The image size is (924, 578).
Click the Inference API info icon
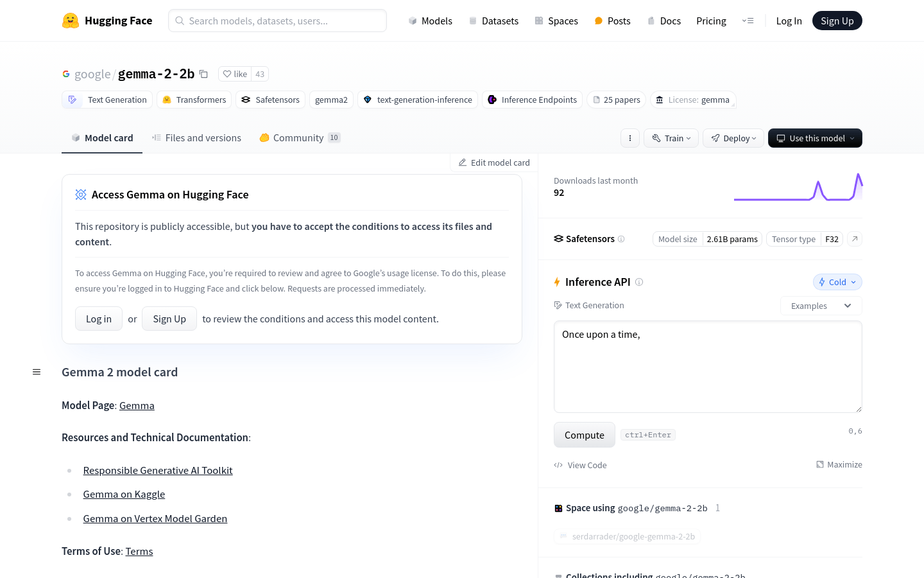point(639,282)
